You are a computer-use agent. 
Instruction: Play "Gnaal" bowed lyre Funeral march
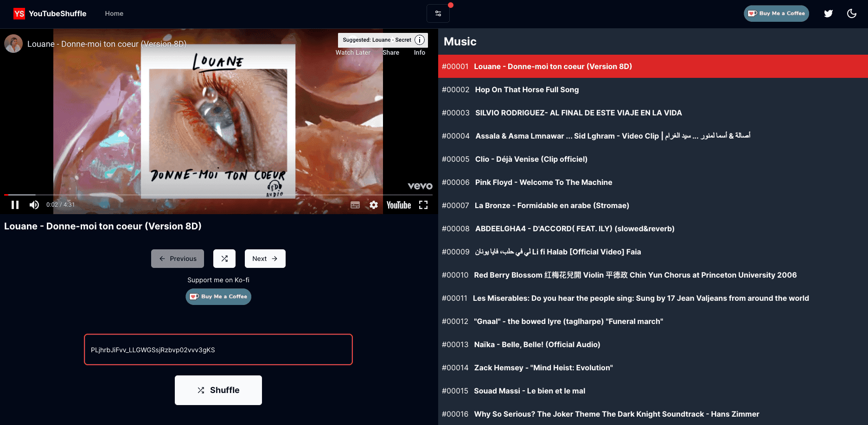(653, 321)
